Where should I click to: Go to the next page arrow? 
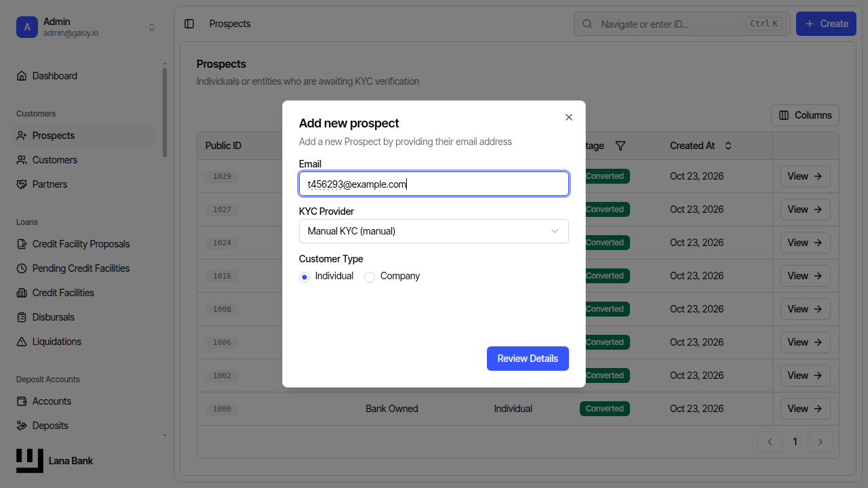pos(821,442)
